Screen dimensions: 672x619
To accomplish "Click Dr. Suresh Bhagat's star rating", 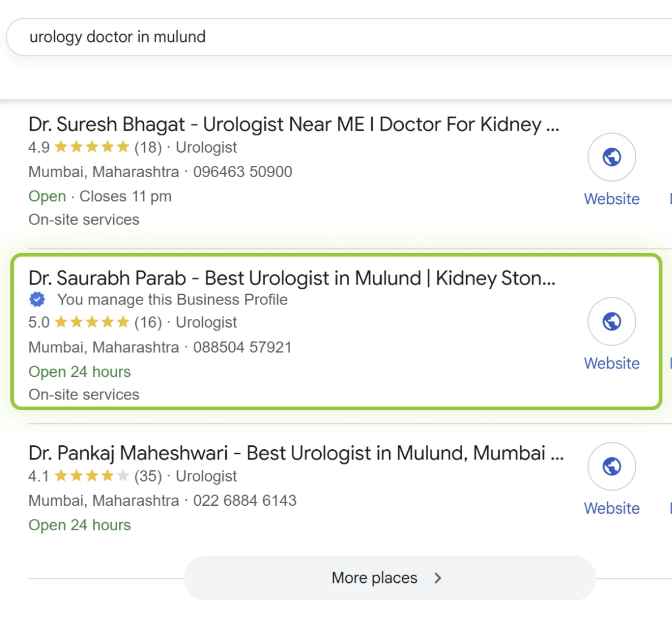I will pos(92,148).
